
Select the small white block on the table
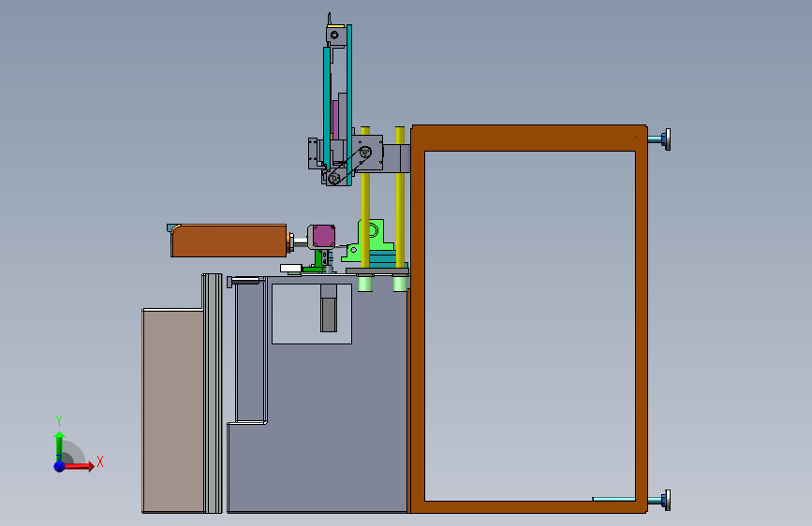[291, 269]
